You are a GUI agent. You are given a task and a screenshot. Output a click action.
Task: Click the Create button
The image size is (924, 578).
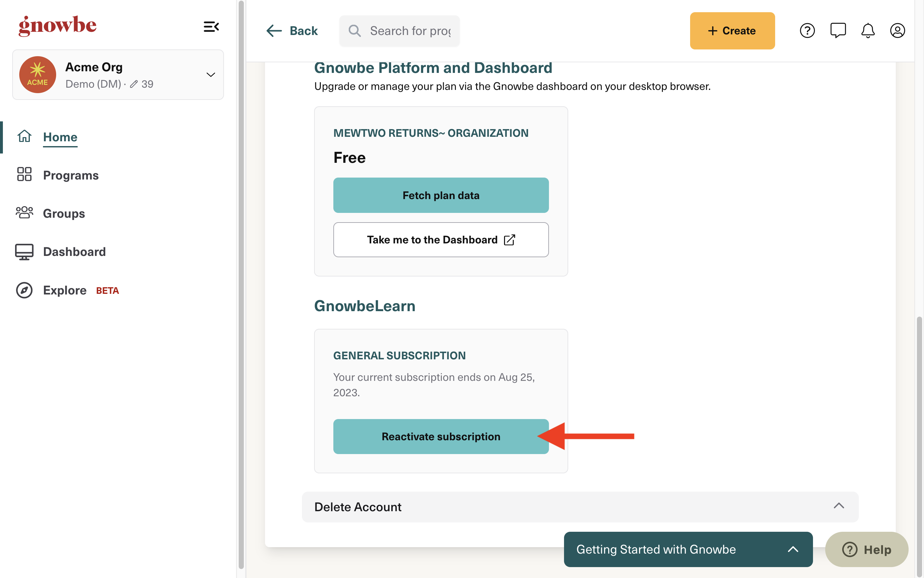point(732,31)
